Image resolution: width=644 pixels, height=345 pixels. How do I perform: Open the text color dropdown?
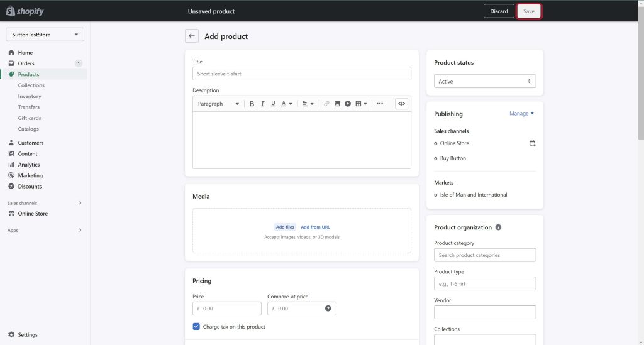tap(287, 104)
